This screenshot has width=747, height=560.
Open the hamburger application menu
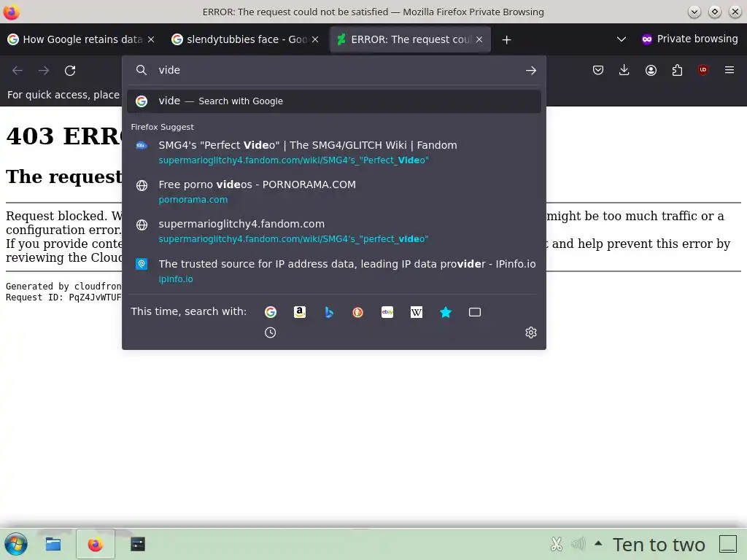click(x=729, y=71)
